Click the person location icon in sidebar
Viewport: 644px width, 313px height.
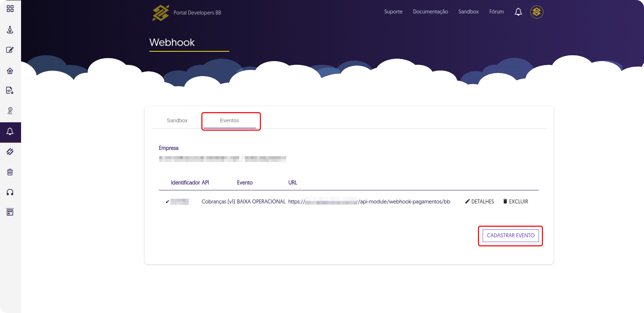[x=10, y=30]
